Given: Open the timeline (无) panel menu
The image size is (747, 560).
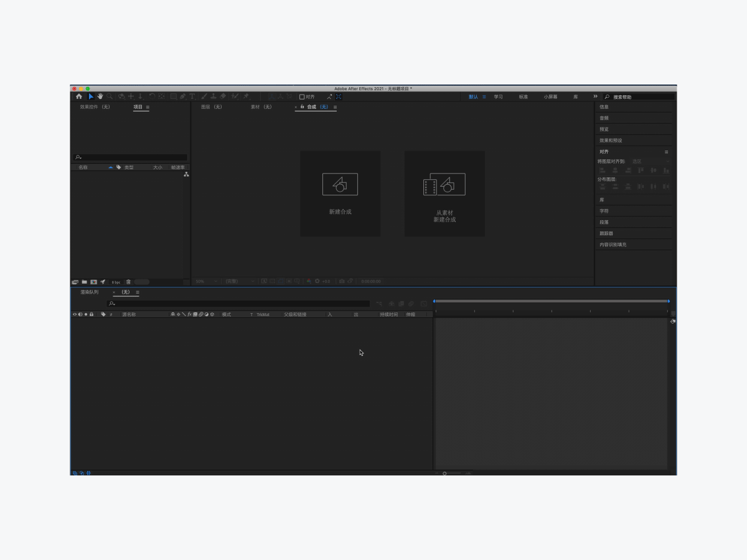Looking at the screenshot, I should click(x=138, y=292).
